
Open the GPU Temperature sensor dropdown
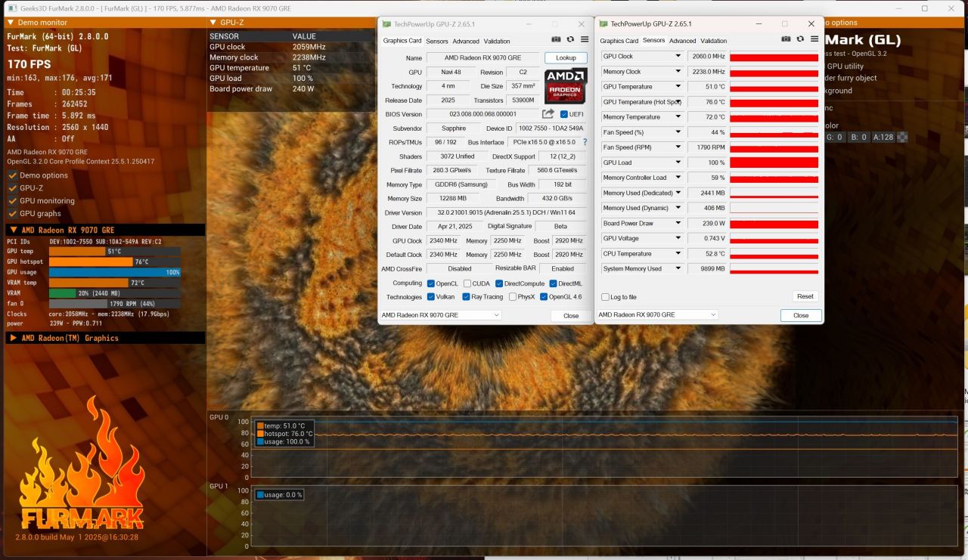(x=678, y=87)
